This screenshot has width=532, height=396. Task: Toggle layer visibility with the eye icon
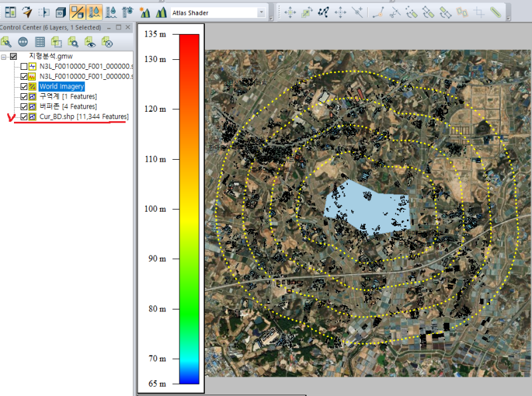(x=90, y=42)
